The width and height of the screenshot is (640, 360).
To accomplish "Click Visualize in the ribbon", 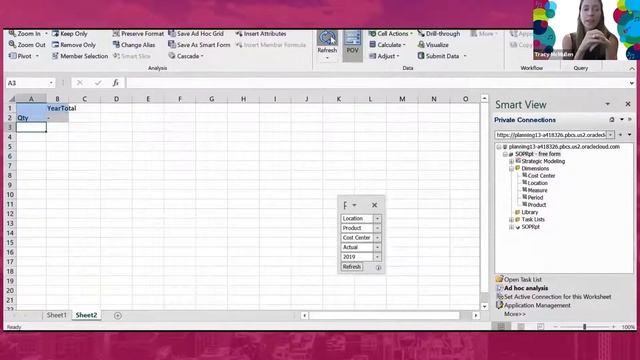I will [433, 45].
